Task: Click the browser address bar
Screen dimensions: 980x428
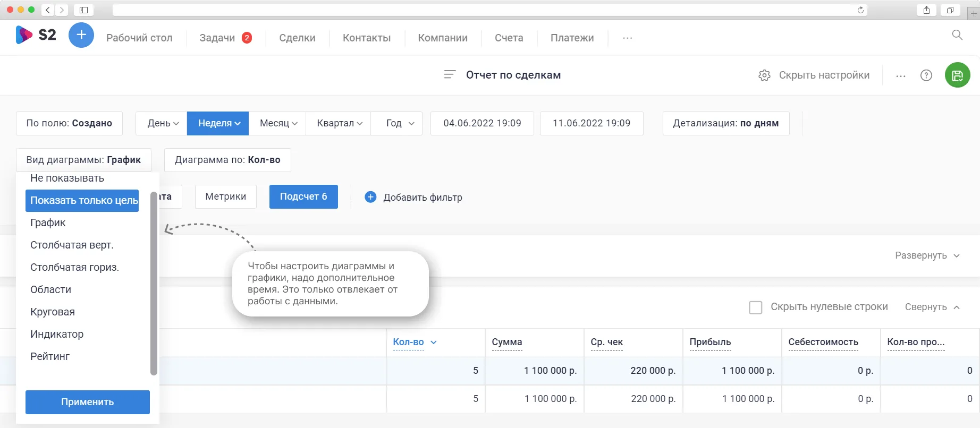Action: (490, 10)
